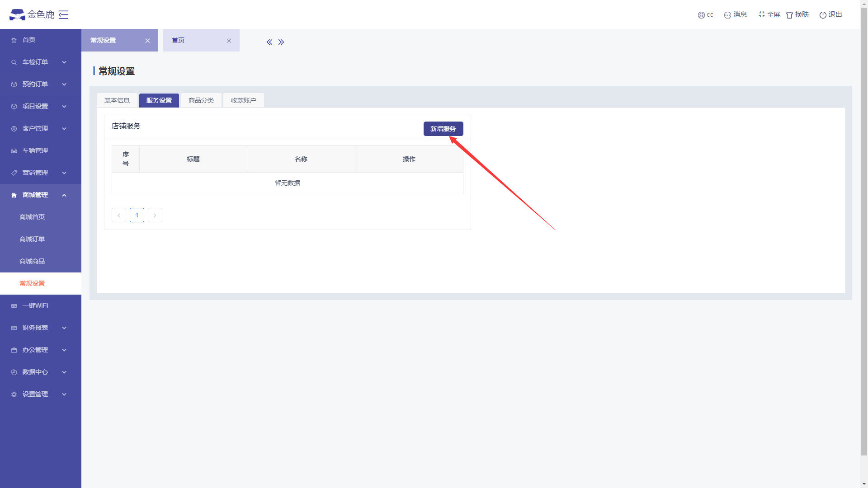The image size is (868, 488).
Task: Click the 项目设置 cube icon in sidebar
Action: (x=14, y=107)
